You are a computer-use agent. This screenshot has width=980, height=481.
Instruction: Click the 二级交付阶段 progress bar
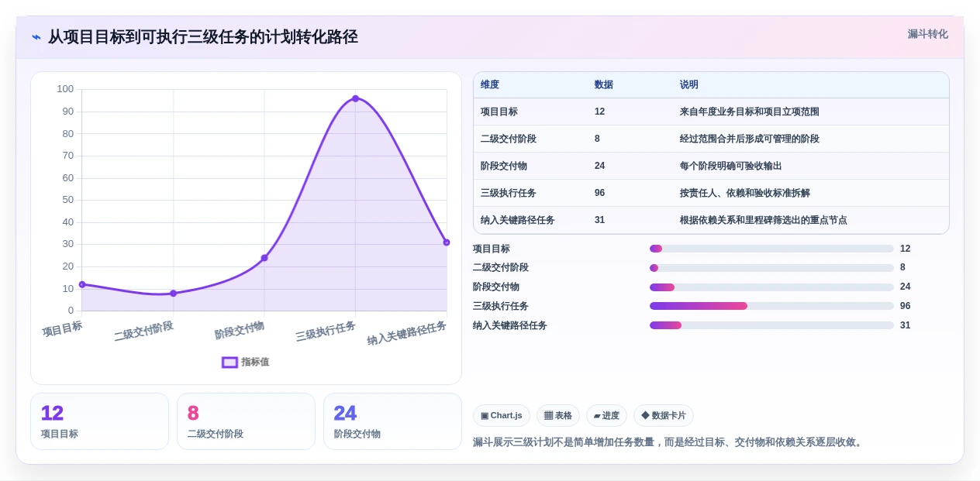[x=771, y=268]
